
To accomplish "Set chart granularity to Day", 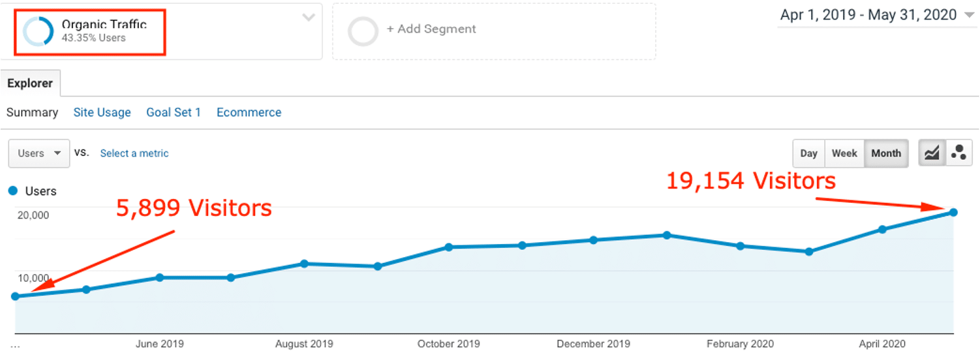I will point(808,153).
